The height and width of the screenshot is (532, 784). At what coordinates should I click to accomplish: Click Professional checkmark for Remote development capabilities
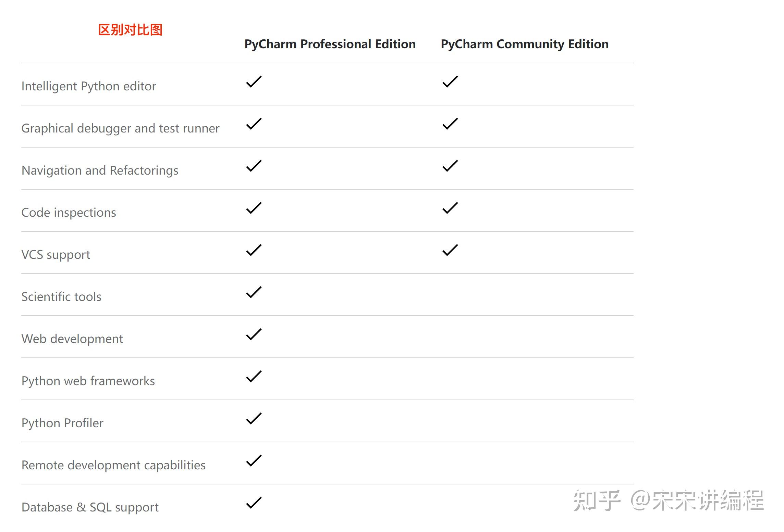pyautogui.click(x=254, y=461)
